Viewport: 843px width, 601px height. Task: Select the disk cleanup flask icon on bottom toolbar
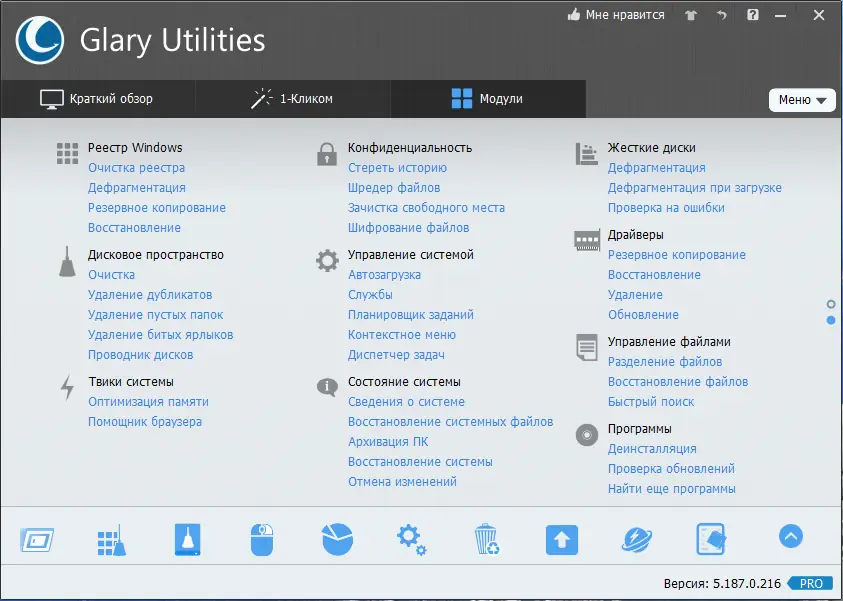tap(187, 540)
